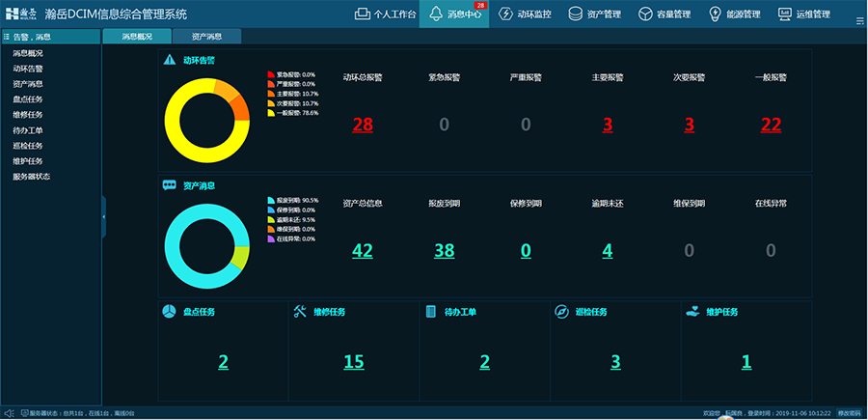Click the 动环总报警 count 28
868x420 pixels.
click(363, 125)
